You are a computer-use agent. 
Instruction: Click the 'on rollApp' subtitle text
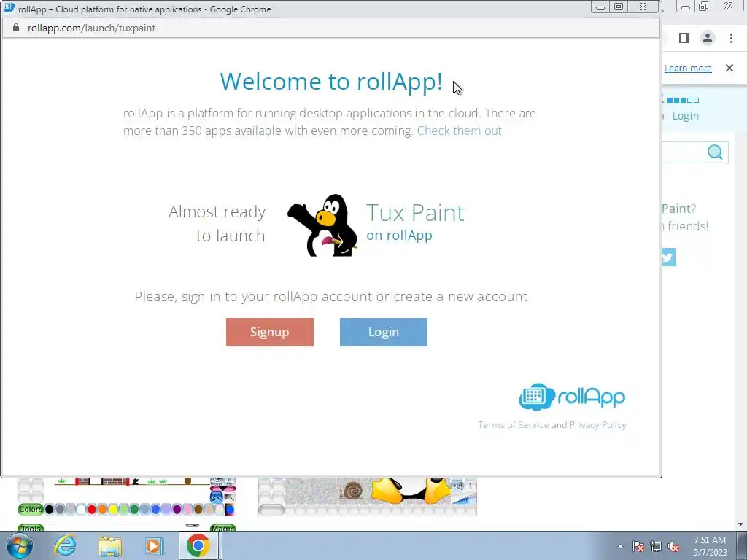click(x=399, y=236)
